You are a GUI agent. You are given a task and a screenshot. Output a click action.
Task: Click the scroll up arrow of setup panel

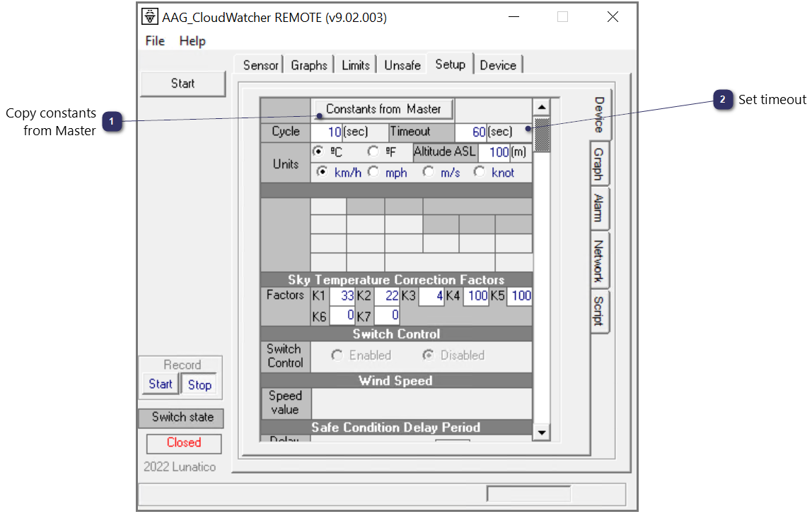pos(541,107)
